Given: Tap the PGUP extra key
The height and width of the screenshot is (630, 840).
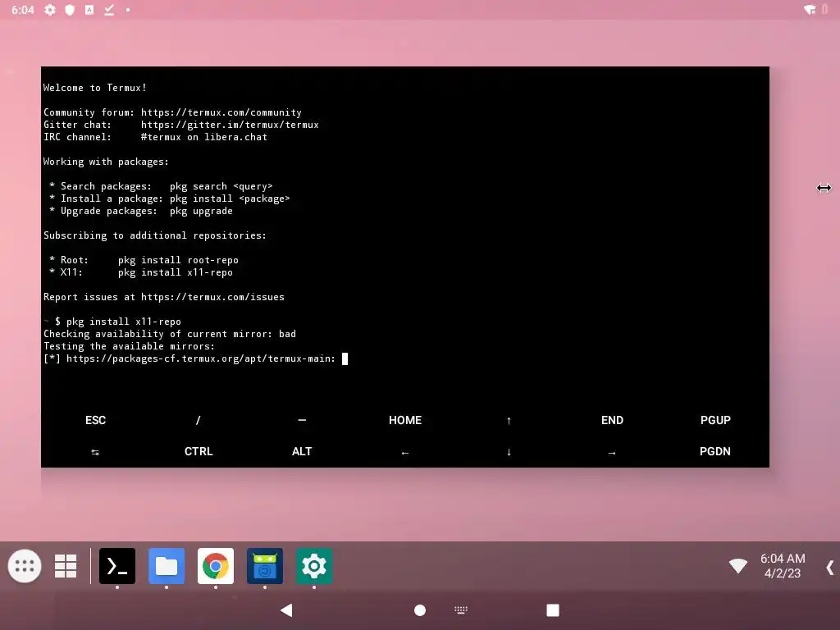Looking at the screenshot, I should click(715, 421).
